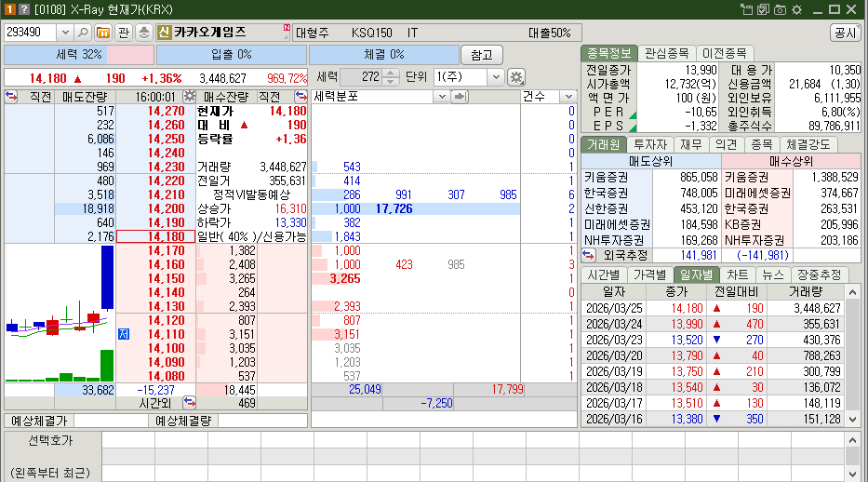
Task: Select the 의견 tab
Action: click(726, 144)
